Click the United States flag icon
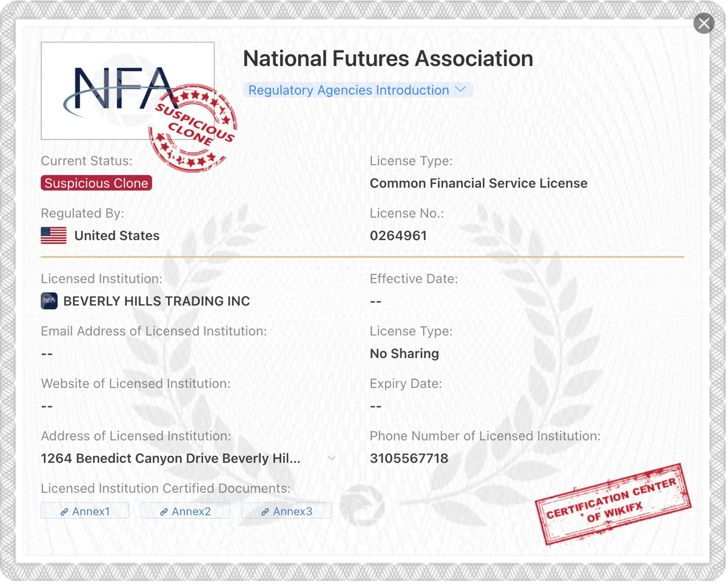The image size is (728, 585). coord(54,237)
